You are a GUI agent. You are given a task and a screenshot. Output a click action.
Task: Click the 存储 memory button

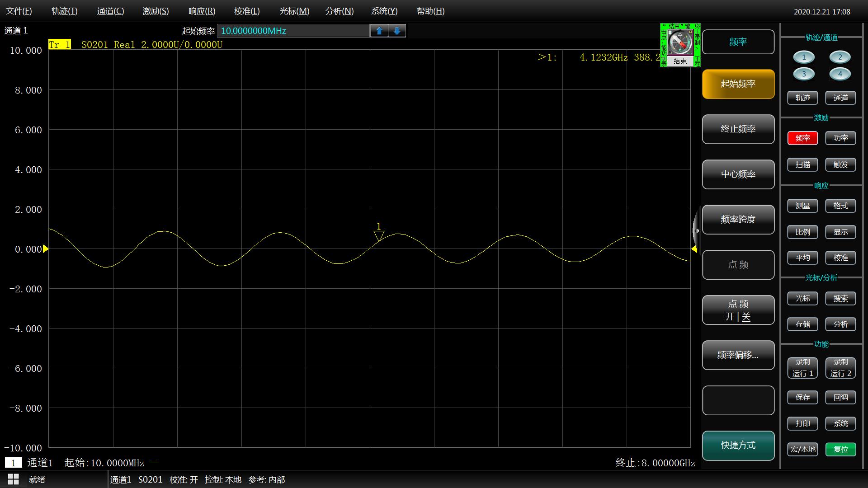[x=802, y=324]
